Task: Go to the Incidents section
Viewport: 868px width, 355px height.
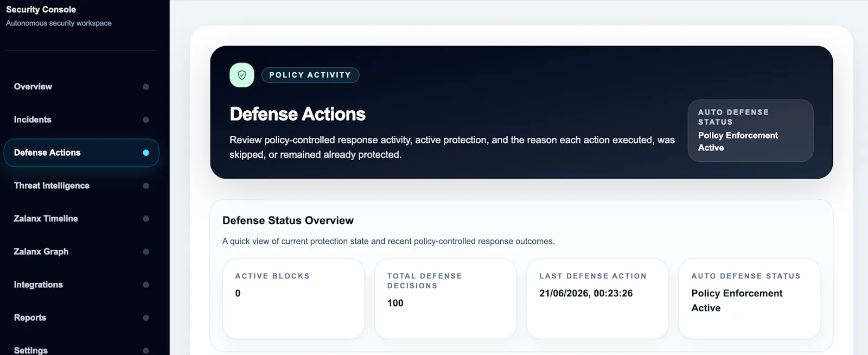Action: click(x=81, y=120)
